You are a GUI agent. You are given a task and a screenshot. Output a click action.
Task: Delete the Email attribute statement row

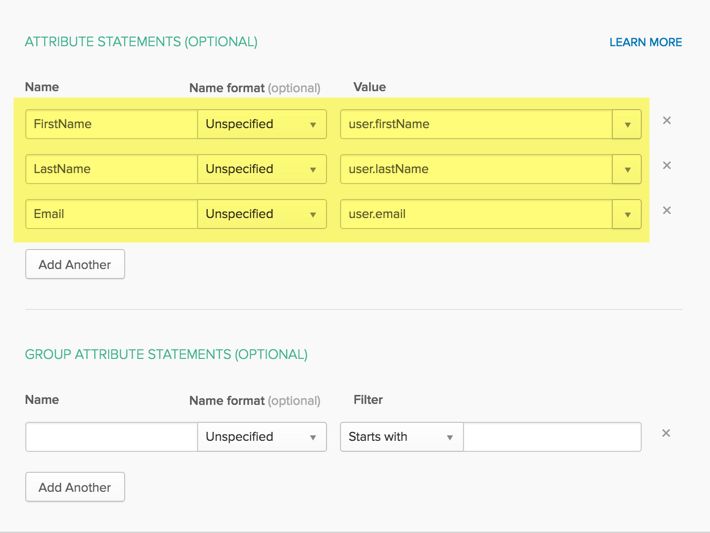coord(667,211)
